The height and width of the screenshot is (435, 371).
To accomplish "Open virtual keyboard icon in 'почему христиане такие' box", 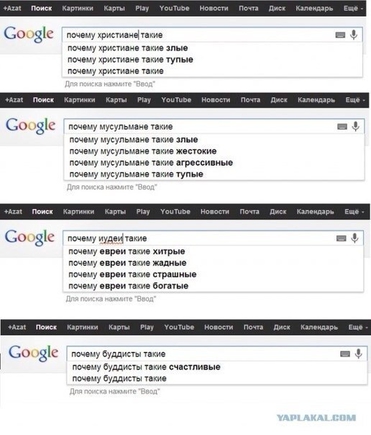I will click(340, 35).
